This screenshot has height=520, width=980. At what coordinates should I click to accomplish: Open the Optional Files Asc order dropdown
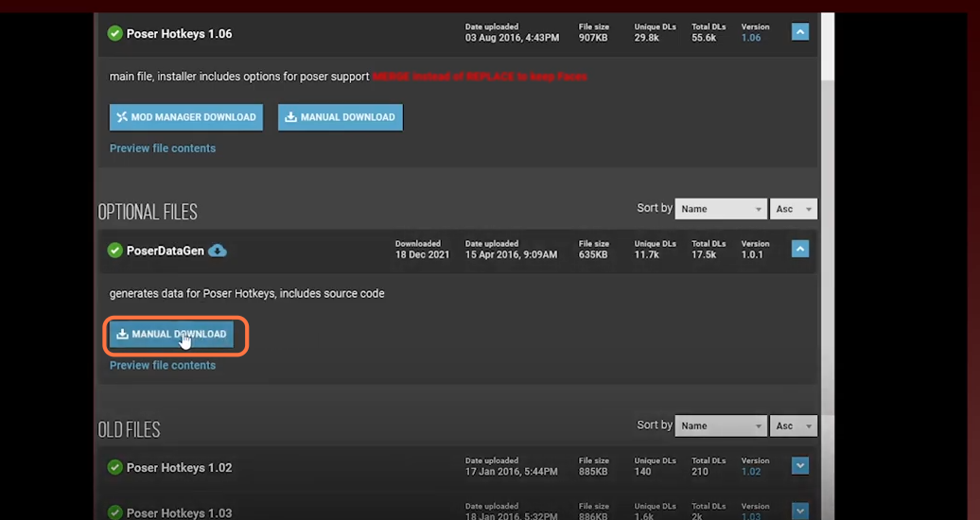tap(793, 209)
